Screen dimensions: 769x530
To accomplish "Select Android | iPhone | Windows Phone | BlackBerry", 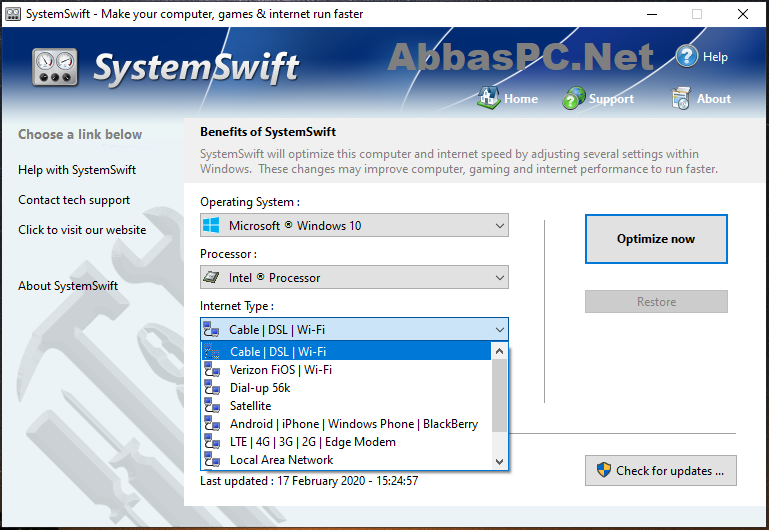I will click(346, 424).
